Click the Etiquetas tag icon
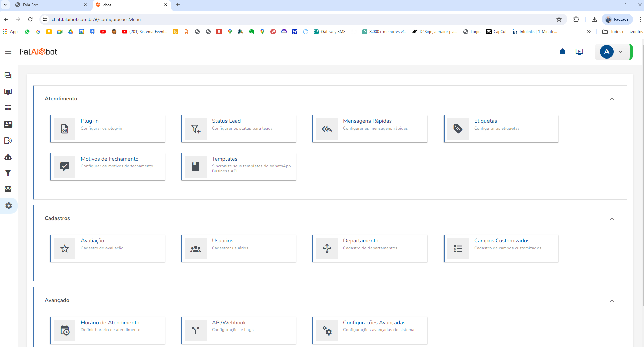This screenshot has width=644, height=347. pyautogui.click(x=458, y=129)
